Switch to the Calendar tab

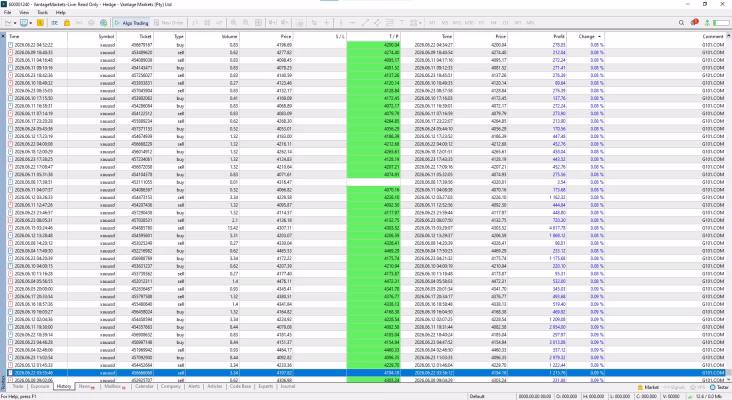[144, 386]
